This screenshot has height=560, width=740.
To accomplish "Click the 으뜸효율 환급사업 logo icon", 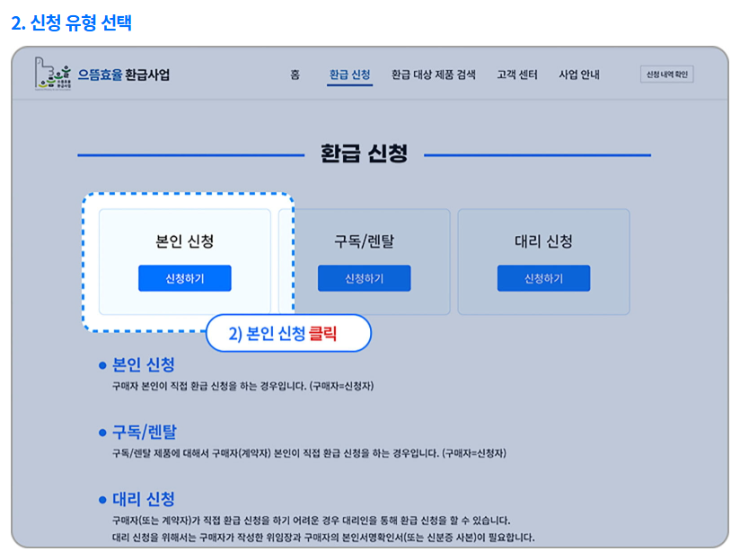I will [x=53, y=74].
